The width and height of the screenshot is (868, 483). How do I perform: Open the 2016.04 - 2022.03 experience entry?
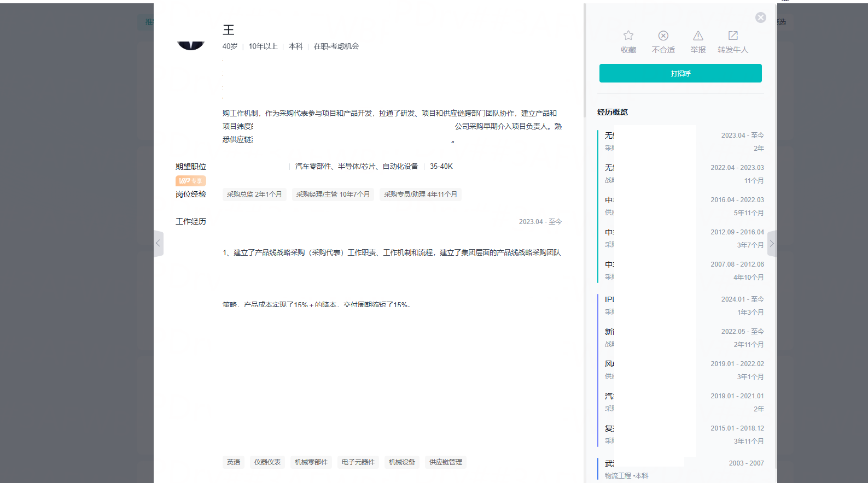(x=681, y=206)
